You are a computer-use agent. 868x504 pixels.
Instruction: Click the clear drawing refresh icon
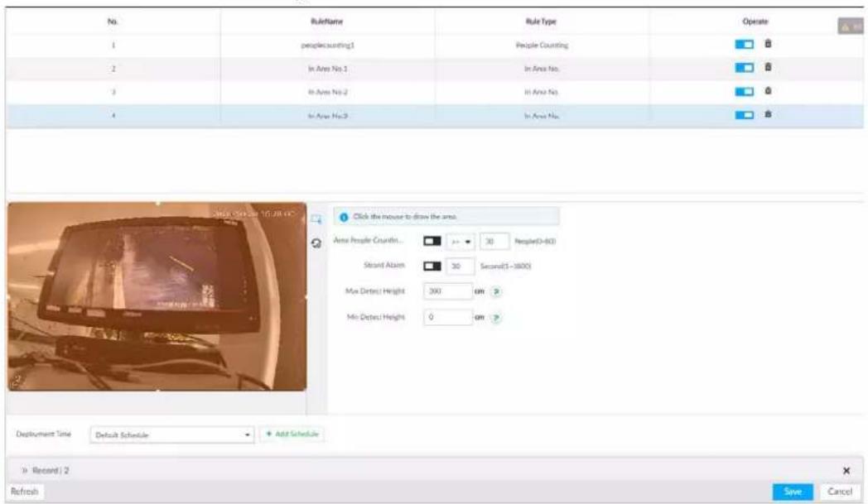[316, 242]
